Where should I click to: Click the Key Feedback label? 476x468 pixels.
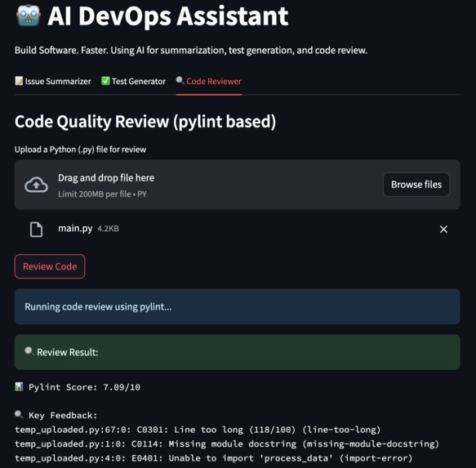[63, 415]
